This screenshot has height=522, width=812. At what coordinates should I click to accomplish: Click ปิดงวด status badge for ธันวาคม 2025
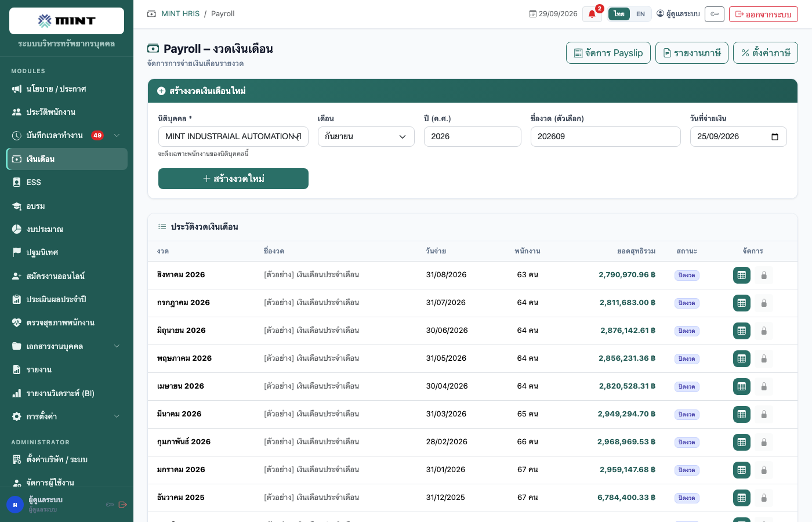(687, 498)
